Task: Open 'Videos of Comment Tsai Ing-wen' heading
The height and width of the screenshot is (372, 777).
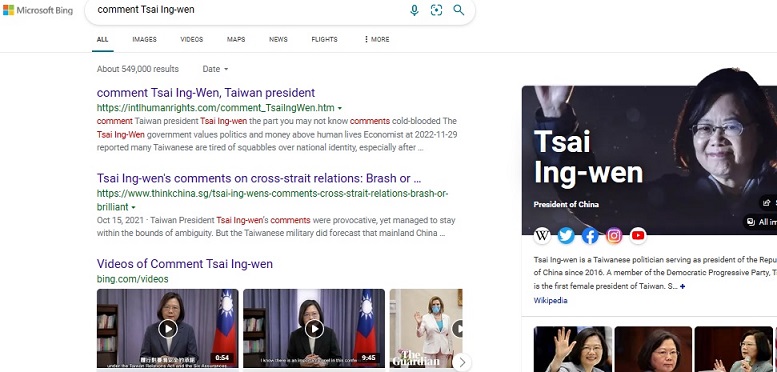Action: tap(184, 264)
